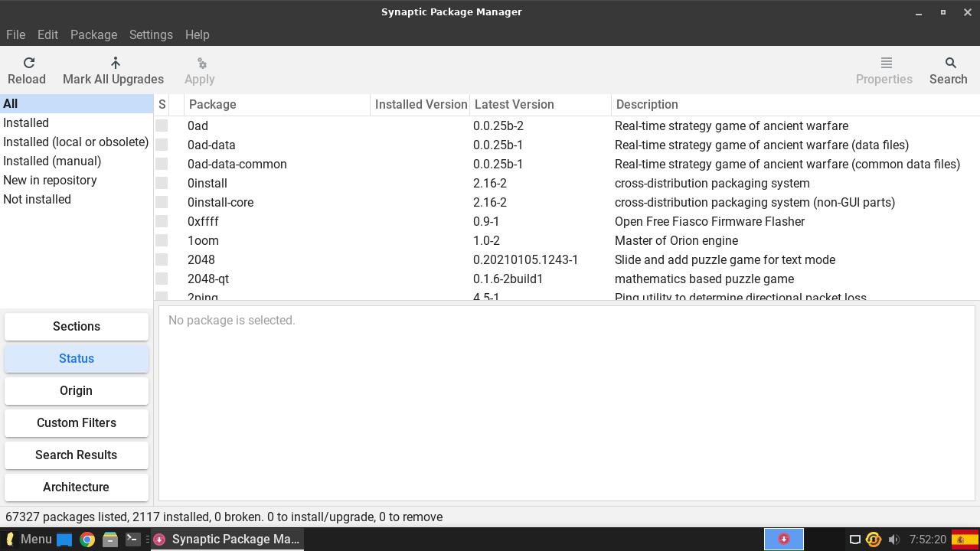Click the display tray icon
The height and width of the screenshot is (551, 980).
click(855, 540)
